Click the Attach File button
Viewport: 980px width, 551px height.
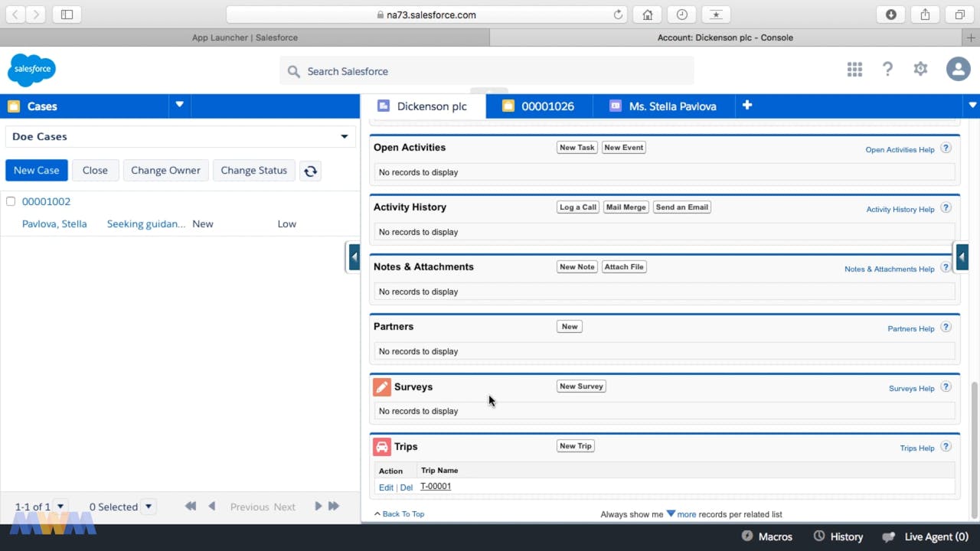coord(624,267)
